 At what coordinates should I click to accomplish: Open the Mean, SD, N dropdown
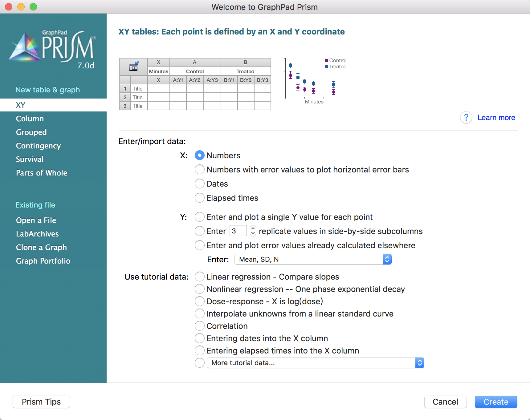[313, 260]
